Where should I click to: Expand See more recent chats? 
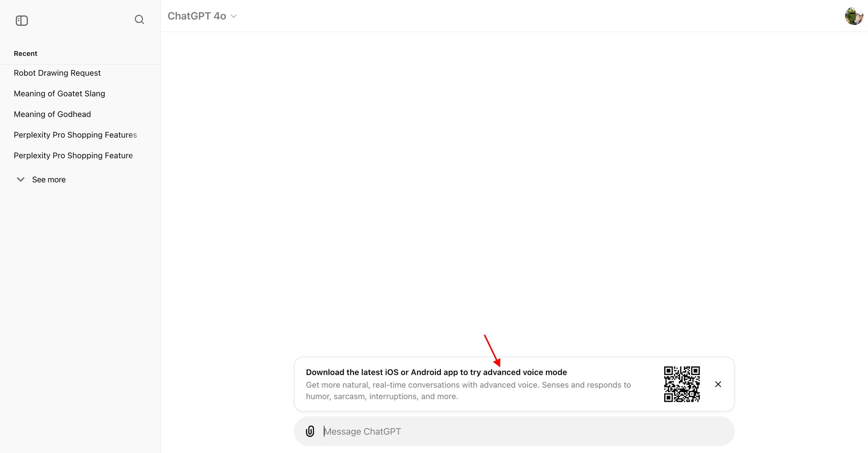point(41,180)
